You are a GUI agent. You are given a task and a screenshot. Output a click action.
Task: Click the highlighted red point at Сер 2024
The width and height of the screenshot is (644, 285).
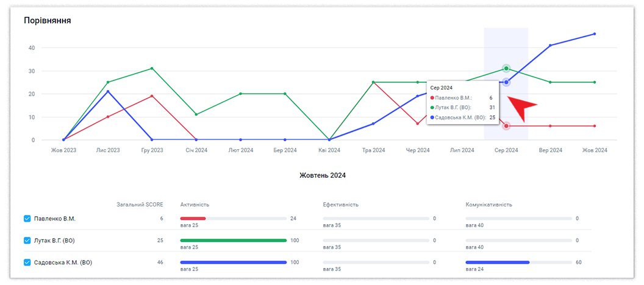click(x=506, y=126)
